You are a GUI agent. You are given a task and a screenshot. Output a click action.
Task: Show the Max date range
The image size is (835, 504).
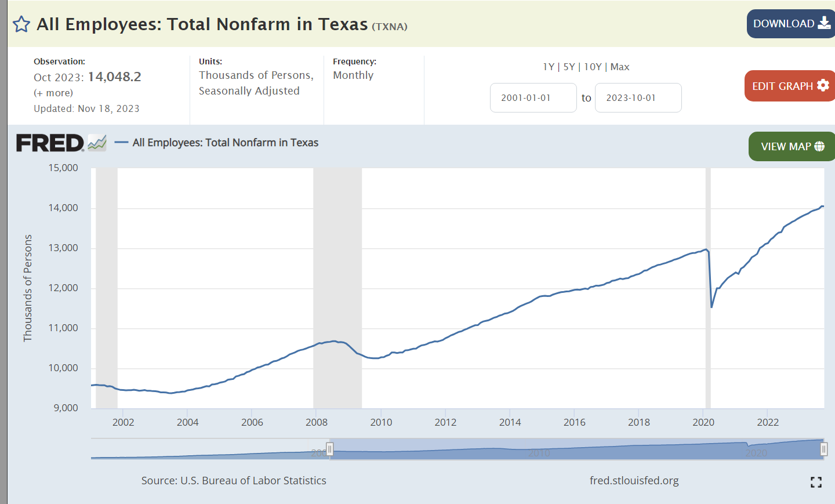(620, 67)
